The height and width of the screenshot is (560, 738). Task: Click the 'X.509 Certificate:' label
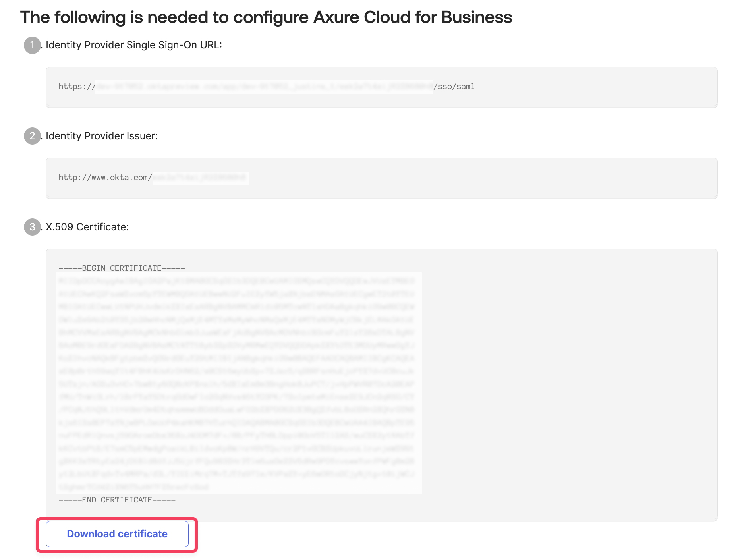87,227
